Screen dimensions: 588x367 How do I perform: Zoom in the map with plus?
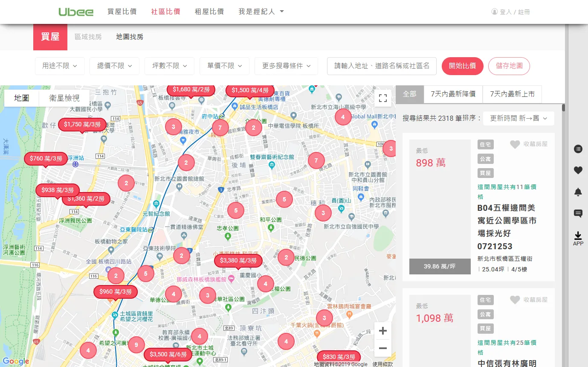[383, 331]
